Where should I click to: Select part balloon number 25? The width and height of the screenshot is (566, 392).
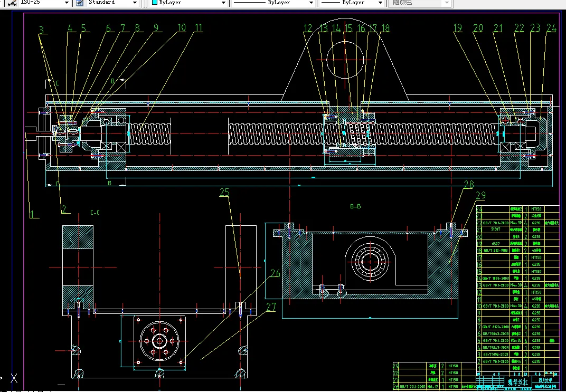coord(224,193)
